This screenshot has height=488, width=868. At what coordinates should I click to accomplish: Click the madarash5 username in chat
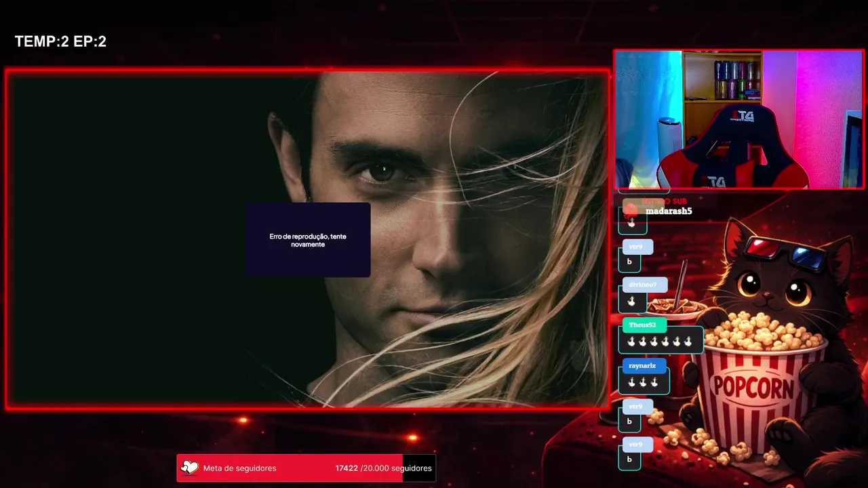pos(669,211)
